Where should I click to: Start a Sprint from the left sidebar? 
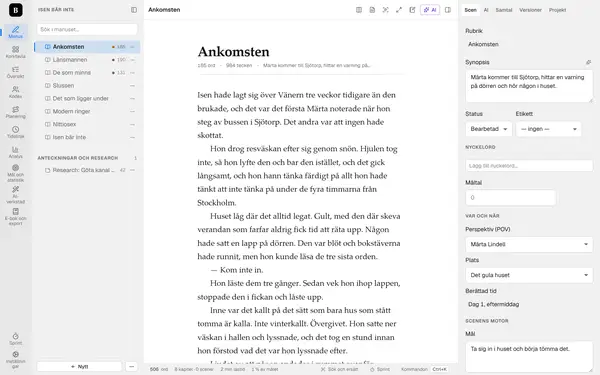click(x=16, y=339)
